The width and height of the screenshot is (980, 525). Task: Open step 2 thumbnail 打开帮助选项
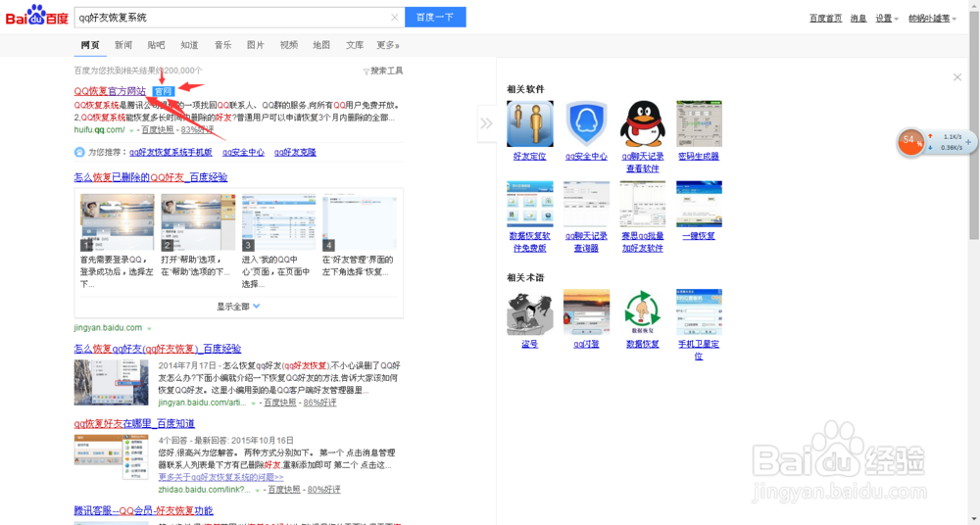click(198, 222)
